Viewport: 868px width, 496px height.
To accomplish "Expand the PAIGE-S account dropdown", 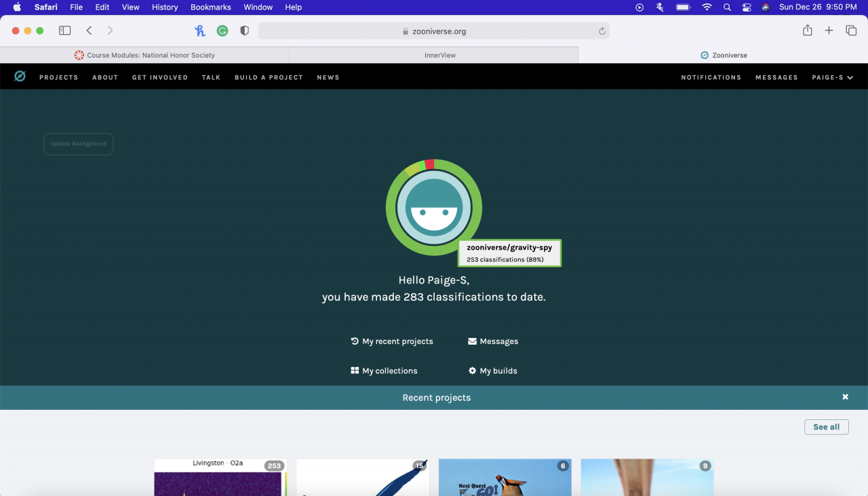I will [x=833, y=77].
